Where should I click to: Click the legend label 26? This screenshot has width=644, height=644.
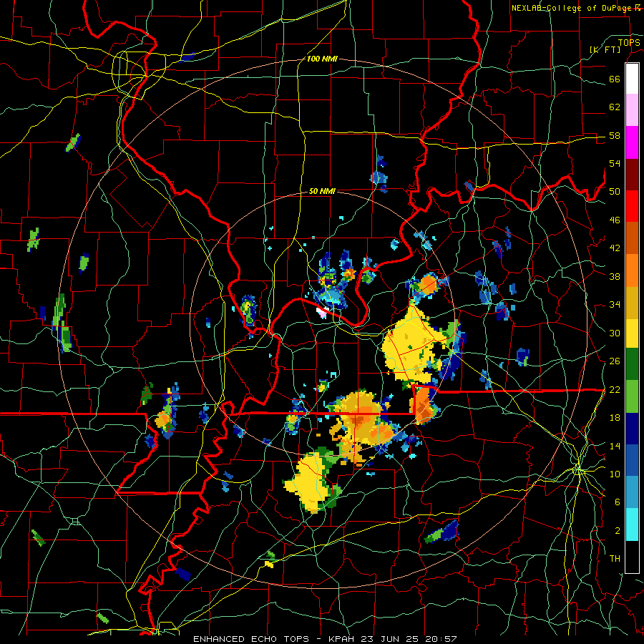(615, 361)
